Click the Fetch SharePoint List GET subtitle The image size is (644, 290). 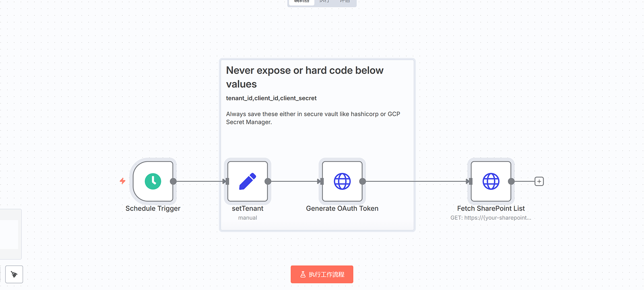tap(491, 218)
